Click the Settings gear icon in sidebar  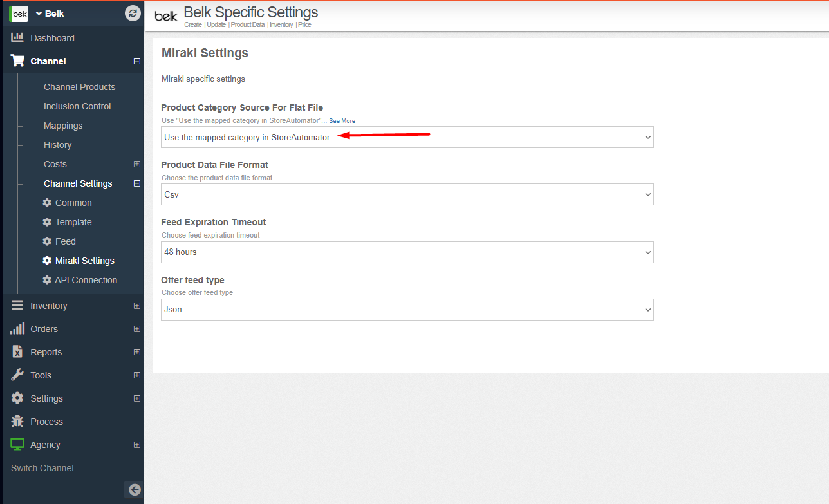click(17, 398)
